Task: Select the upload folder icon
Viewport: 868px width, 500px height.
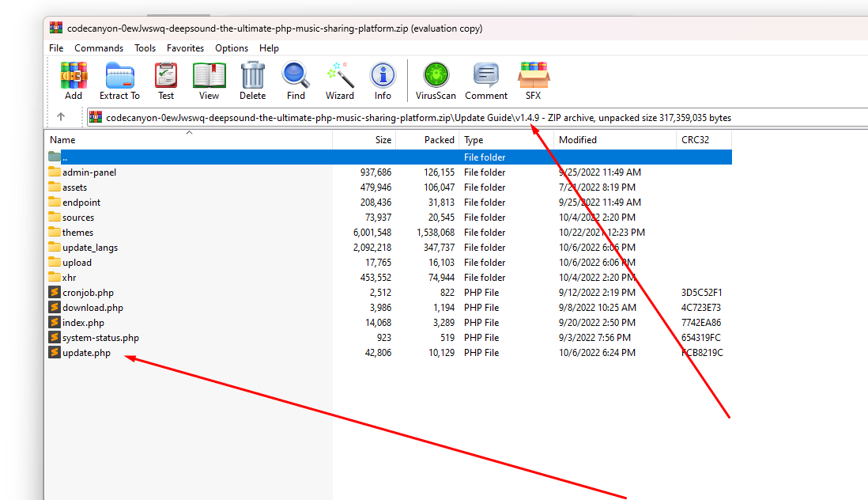Action: pos(55,261)
